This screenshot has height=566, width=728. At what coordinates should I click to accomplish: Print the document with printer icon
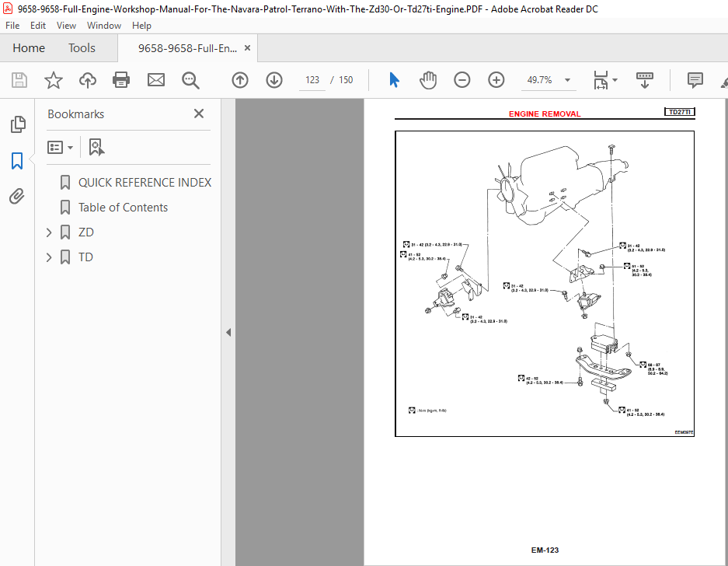(121, 80)
